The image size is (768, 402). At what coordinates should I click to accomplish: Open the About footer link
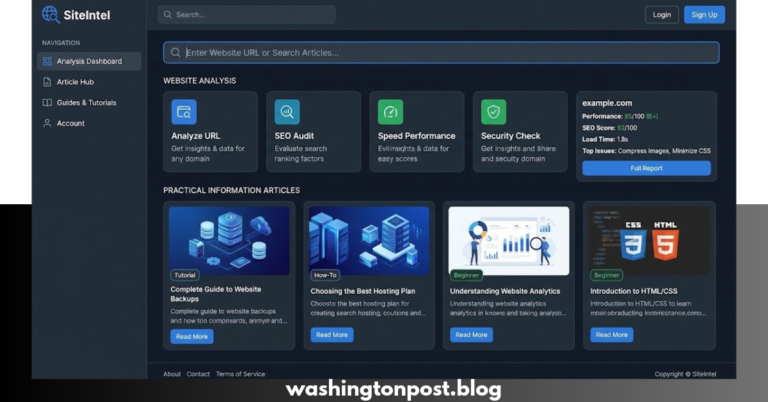point(172,374)
